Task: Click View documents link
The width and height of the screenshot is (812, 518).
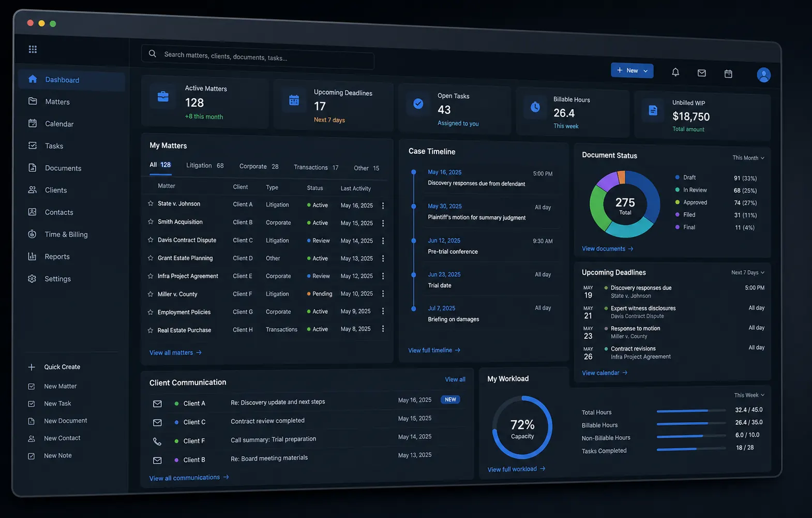Action: tap(607, 249)
